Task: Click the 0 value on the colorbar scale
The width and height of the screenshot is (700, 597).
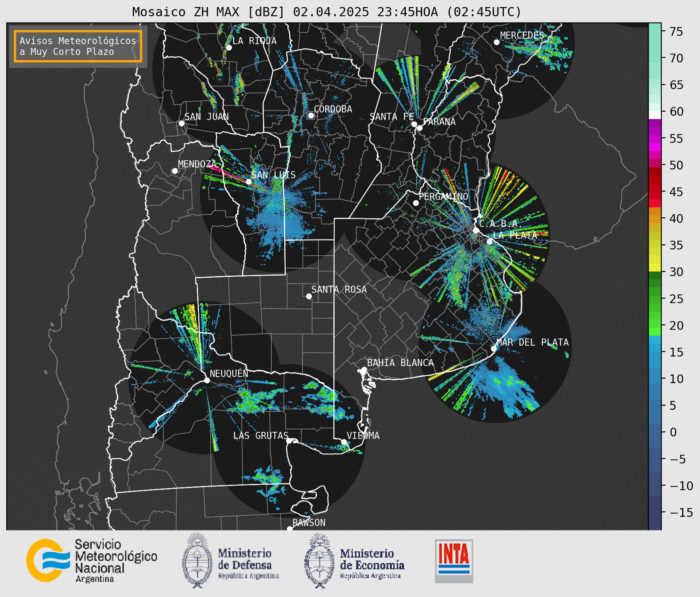Action: coord(673,432)
